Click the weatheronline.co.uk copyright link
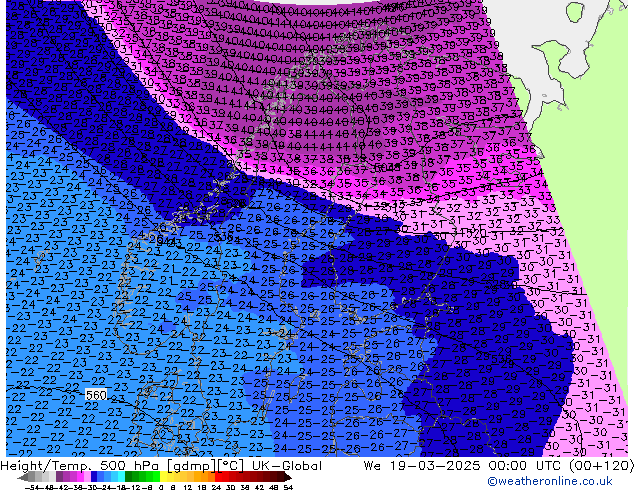This screenshot has height=490, width=634. (549, 481)
